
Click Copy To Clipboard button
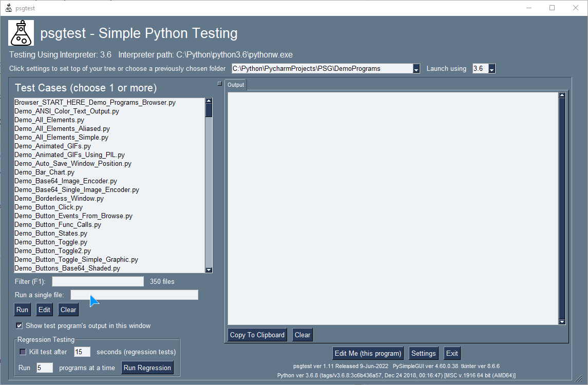click(x=257, y=335)
